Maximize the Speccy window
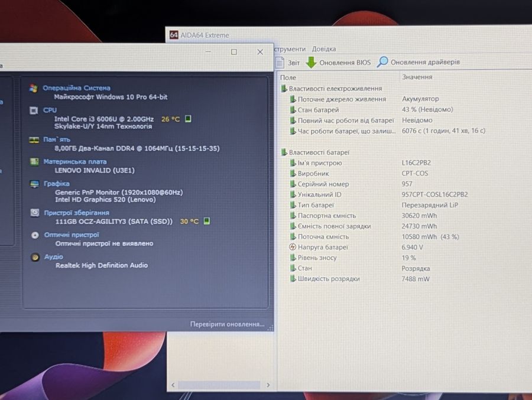The width and height of the screenshot is (532, 400). [233, 52]
